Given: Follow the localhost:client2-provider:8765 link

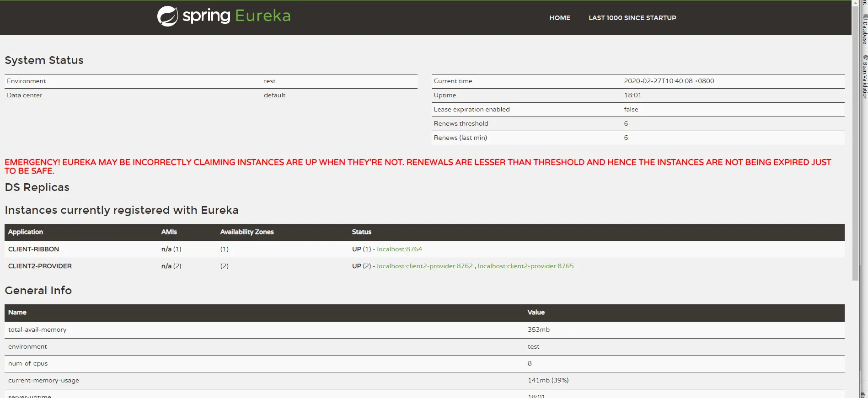Looking at the screenshot, I should pyautogui.click(x=525, y=266).
